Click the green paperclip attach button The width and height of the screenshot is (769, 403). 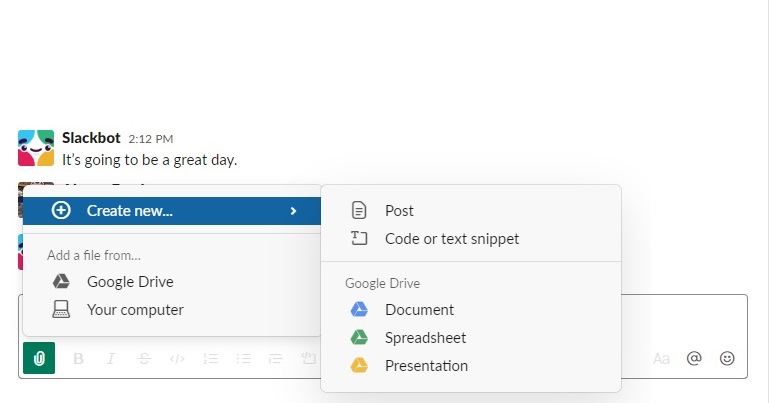(39, 358)
